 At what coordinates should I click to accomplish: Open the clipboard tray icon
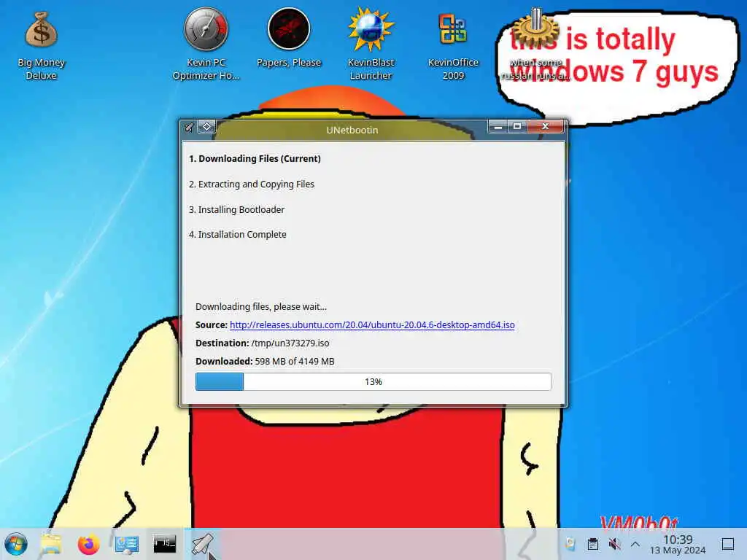click(592, 544)
